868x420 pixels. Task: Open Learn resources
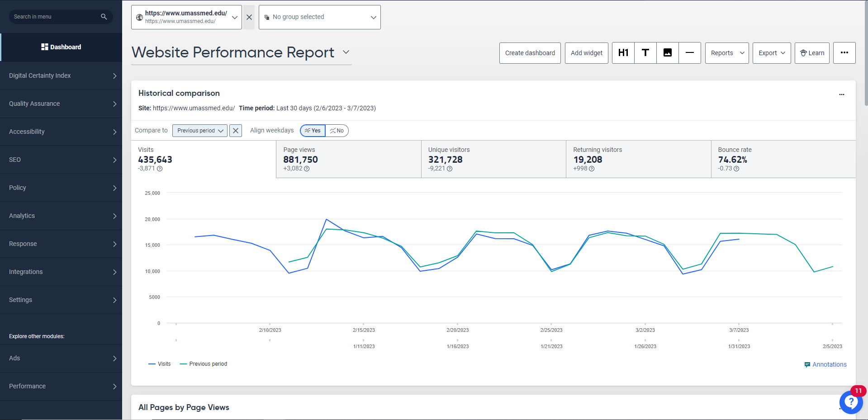tap(811, 53)
